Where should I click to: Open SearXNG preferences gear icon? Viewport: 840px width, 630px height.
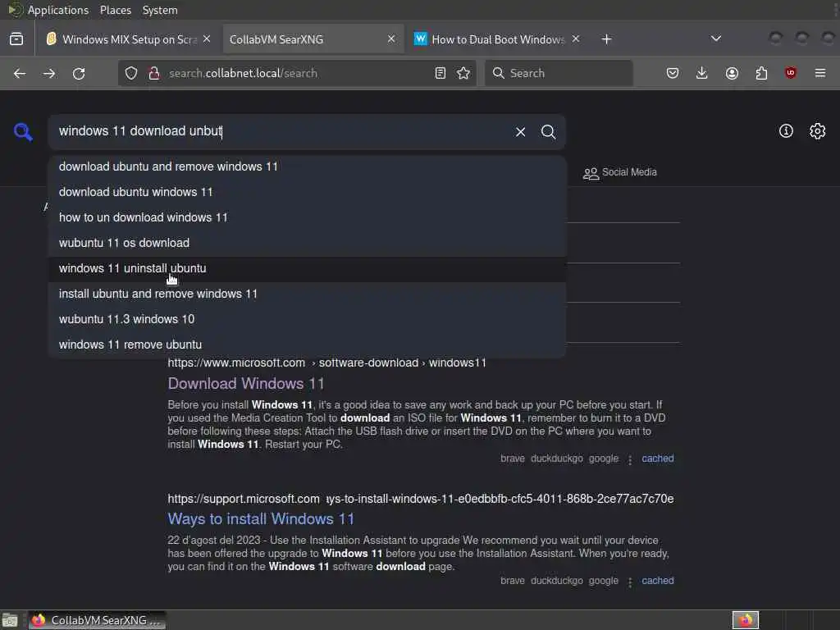(x=818, y=131)
